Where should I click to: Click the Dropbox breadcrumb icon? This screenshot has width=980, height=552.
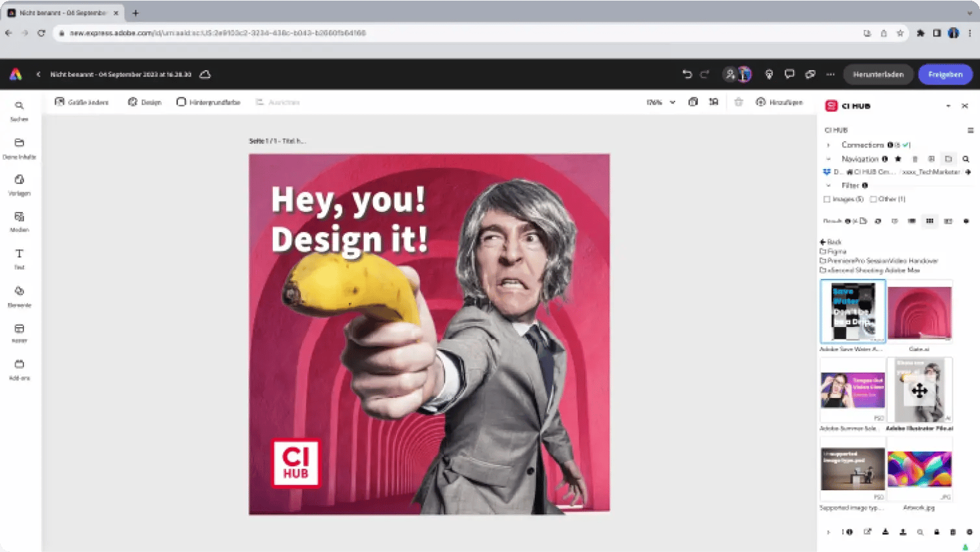(827, 172)
